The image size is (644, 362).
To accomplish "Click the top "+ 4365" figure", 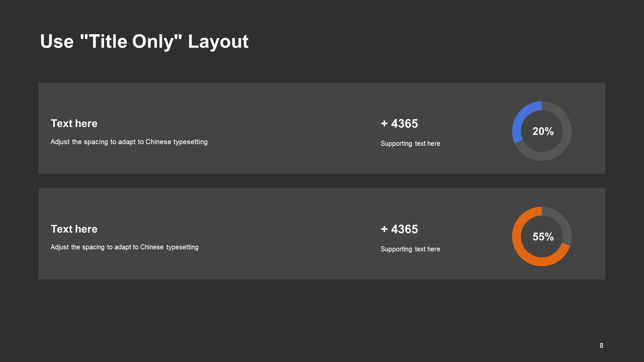I will coord(399,124).
